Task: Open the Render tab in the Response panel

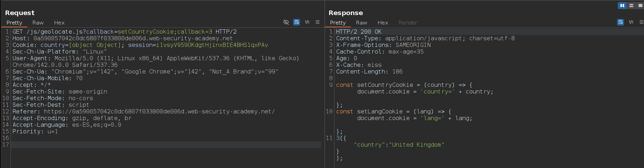Action: [x=408, y=23]
